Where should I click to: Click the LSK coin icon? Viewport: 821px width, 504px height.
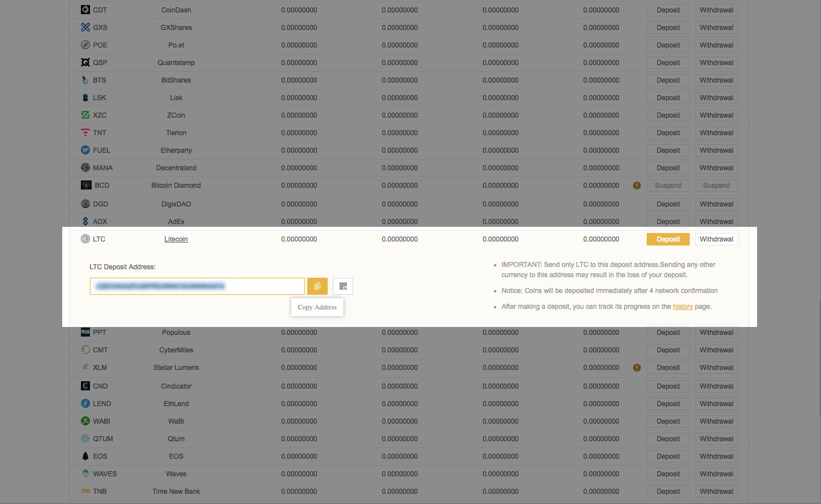tap(85, 97)
